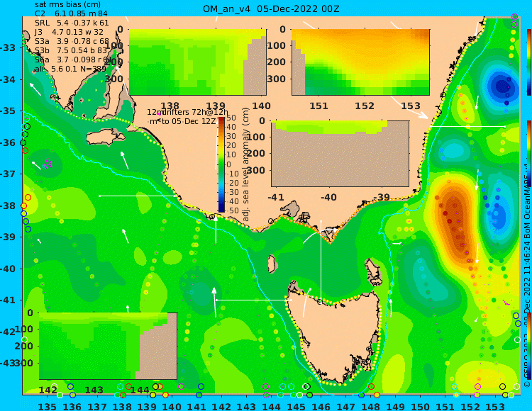Click the "adj. sea level anomaly (cm)" label
Image resolution: width=532 pixels, height=411 pixels.
click(x=246, y=164)
